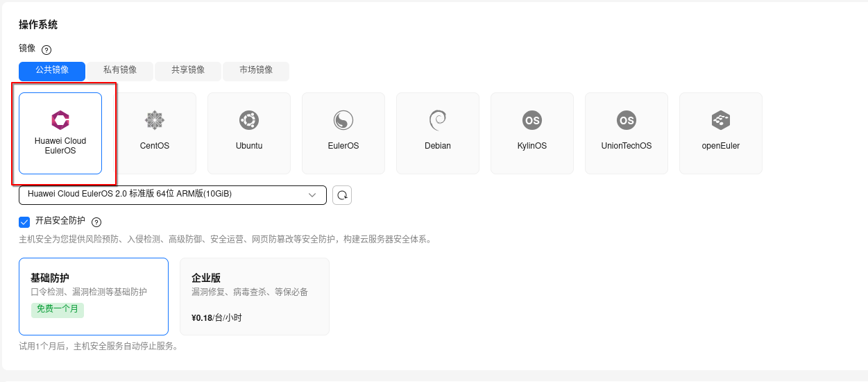Uncheck the 开启安全防护 checkbox
Screen dimensions: 868x382
coord(24,222)
